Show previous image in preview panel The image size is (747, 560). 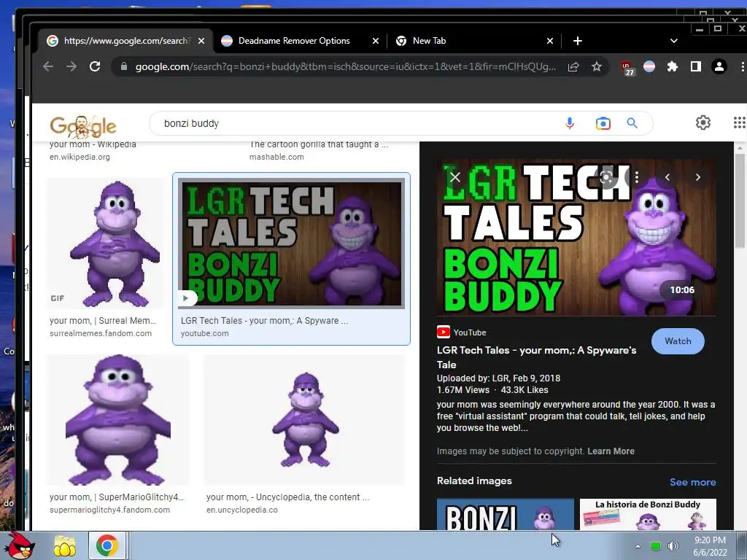667,177
